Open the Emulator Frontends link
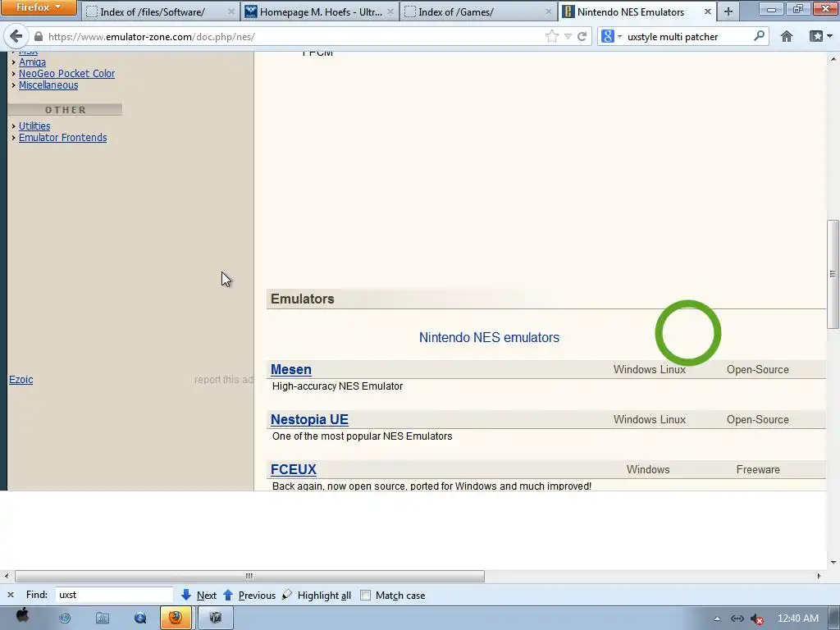 pyautogui.click(x=62, y=138)
